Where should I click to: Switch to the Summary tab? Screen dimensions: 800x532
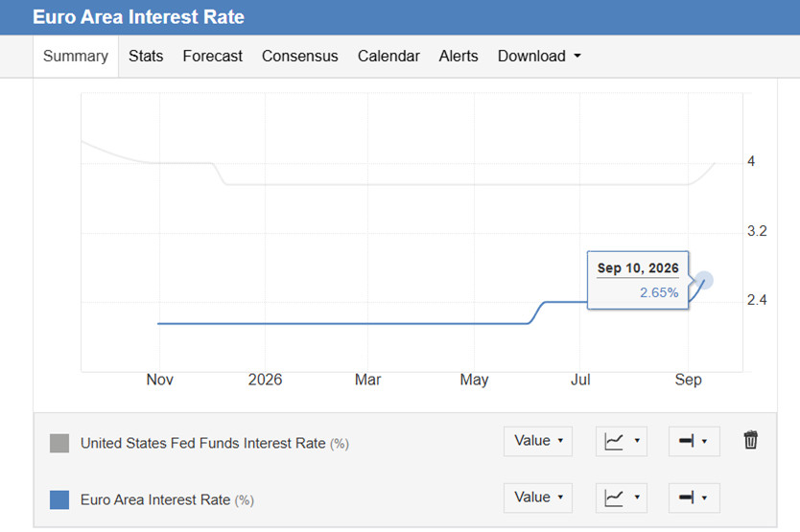click(76, 57)
